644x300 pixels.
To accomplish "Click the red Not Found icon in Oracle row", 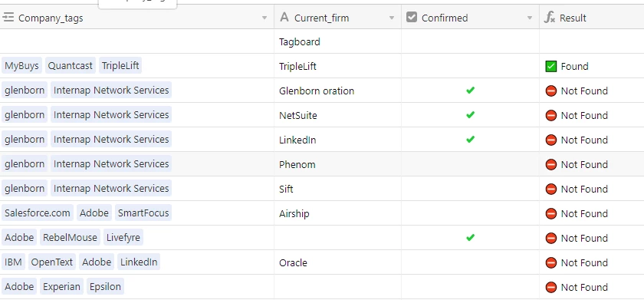I will [x=550, y=262].
